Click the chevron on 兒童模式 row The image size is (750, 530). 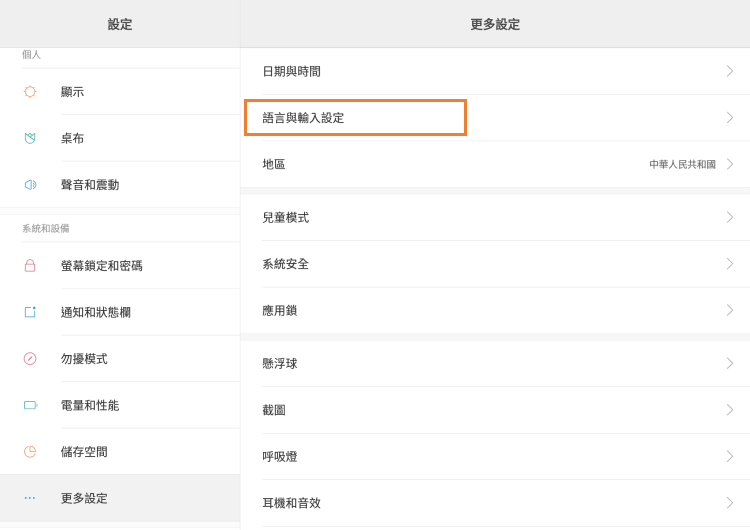(730, 217)
